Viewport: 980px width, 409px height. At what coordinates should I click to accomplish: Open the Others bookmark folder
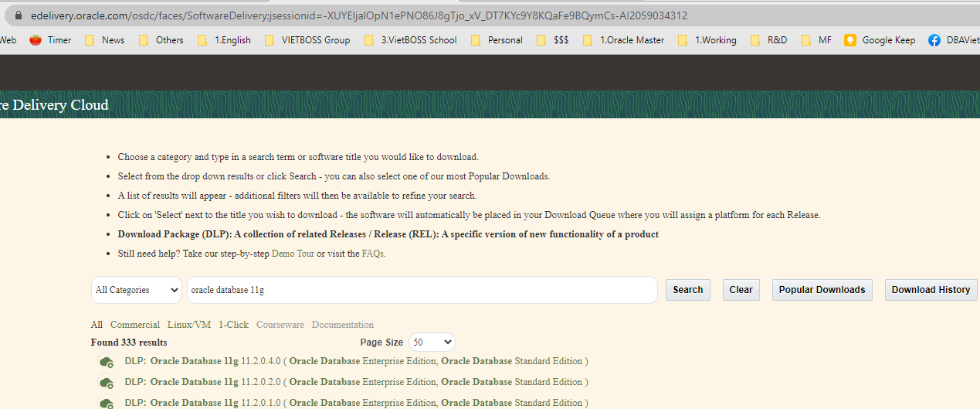161,40
